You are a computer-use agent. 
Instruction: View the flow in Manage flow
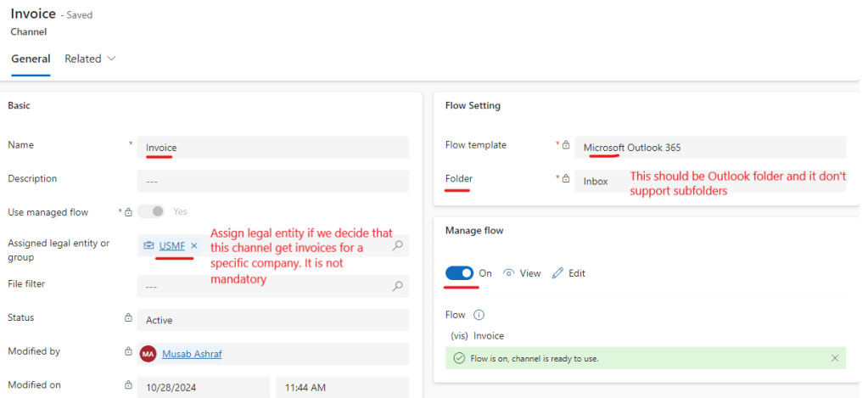[x=522, y=273]
